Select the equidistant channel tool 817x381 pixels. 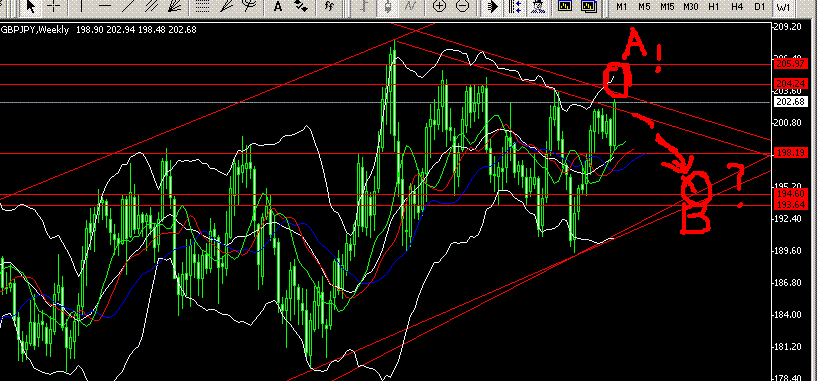(151, 6)
